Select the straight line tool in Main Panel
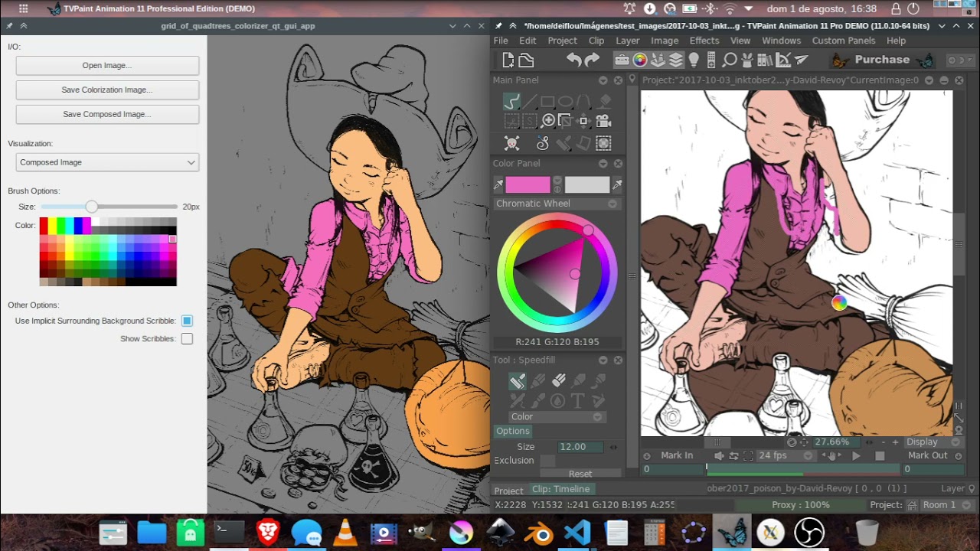Screen dimensions: 980x551 pyautogui.click(x=530, y=101)
